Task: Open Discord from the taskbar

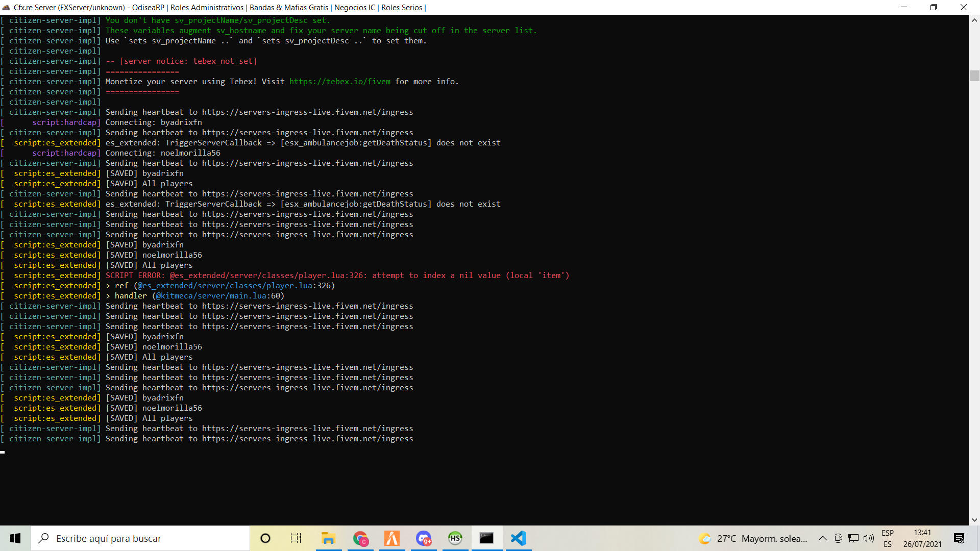Action: tap(424, 538)
